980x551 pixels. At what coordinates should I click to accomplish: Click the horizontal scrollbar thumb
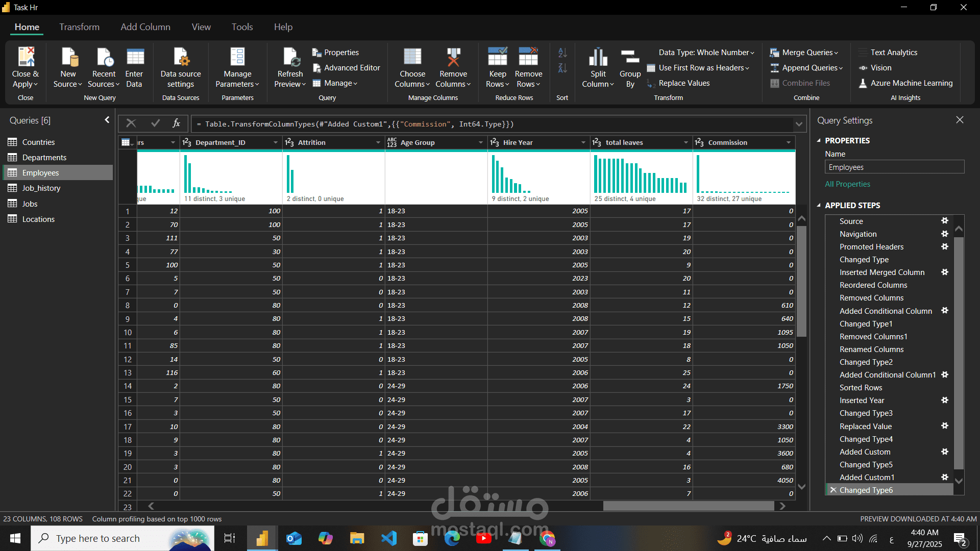coord(688,506)
